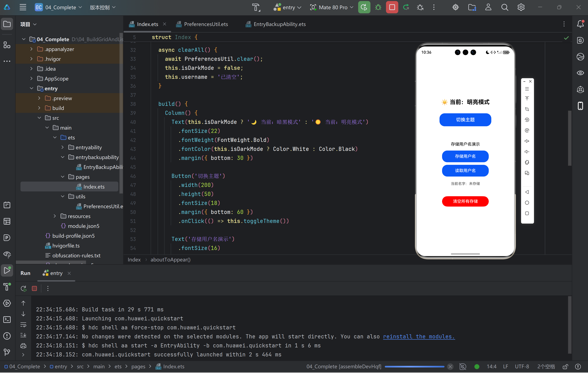
Task: Toggle soft-wrap in Run console
Action: click(23, 325)
